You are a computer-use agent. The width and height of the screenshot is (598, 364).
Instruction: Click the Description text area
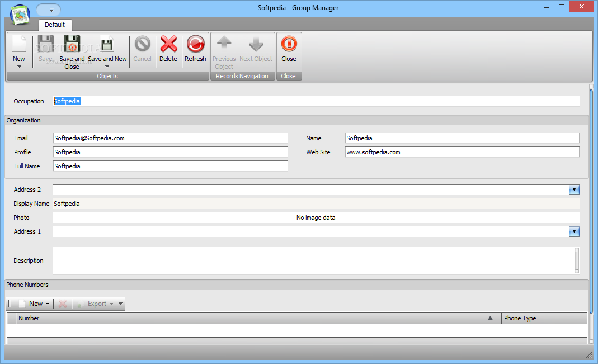(x=313, y=261)
